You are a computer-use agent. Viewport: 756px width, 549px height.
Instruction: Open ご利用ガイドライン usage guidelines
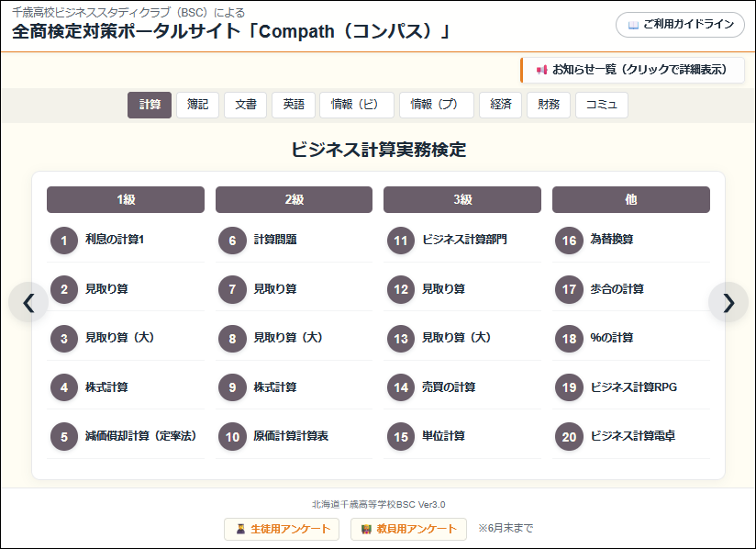pyautogui.click(x=680, y=25)
